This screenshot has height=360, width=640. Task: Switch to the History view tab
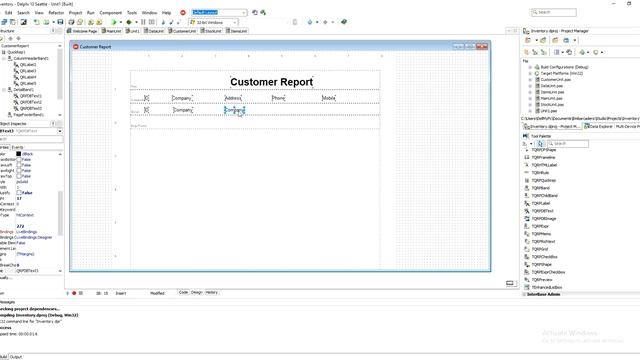(211, 293)
